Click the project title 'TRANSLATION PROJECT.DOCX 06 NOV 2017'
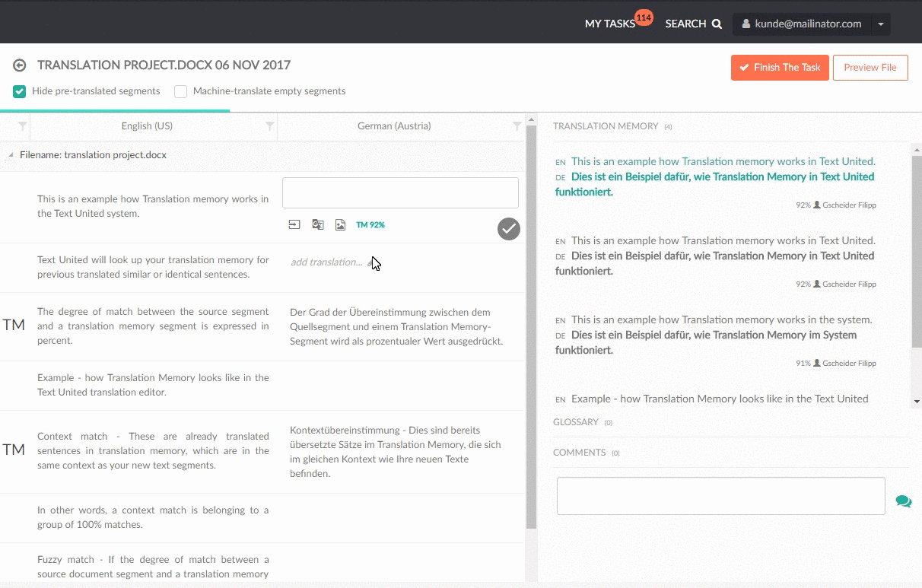This screenshot has height=588, width=922. tap(164, 65)
